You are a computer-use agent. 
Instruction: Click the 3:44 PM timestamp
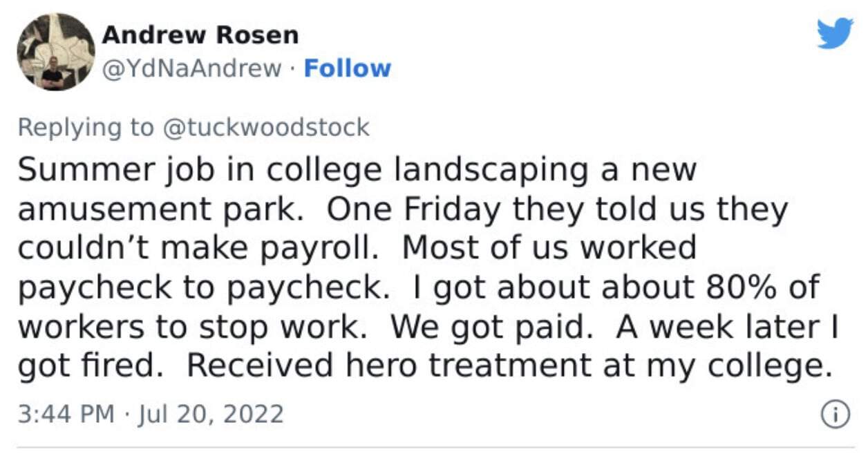click(x=66, y=414)
